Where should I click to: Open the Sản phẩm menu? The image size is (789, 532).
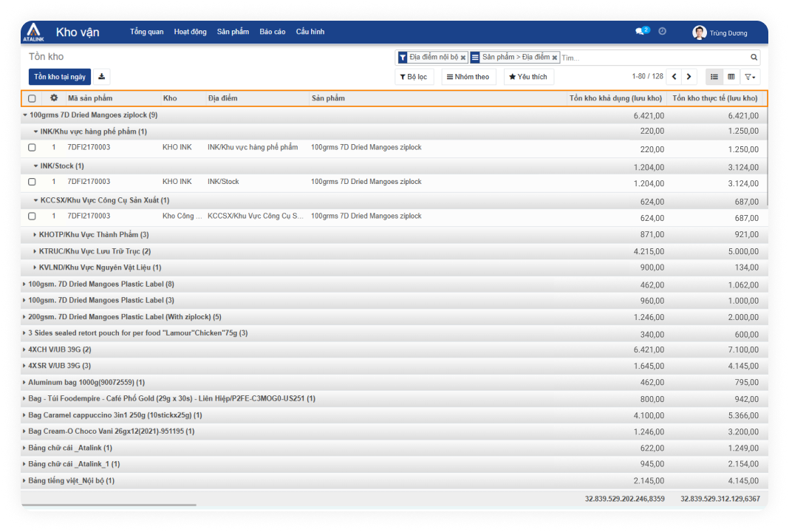(x=233, y=32)
